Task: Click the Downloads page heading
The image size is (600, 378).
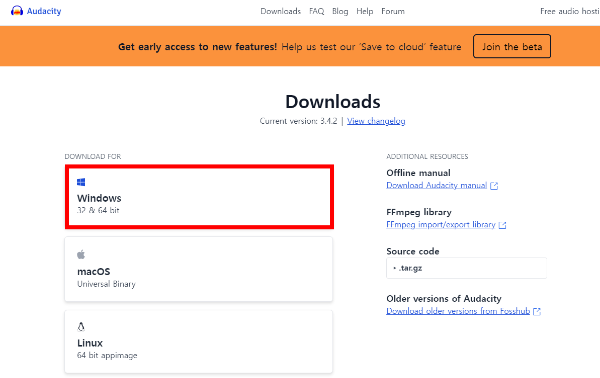Action: point(333,102)
